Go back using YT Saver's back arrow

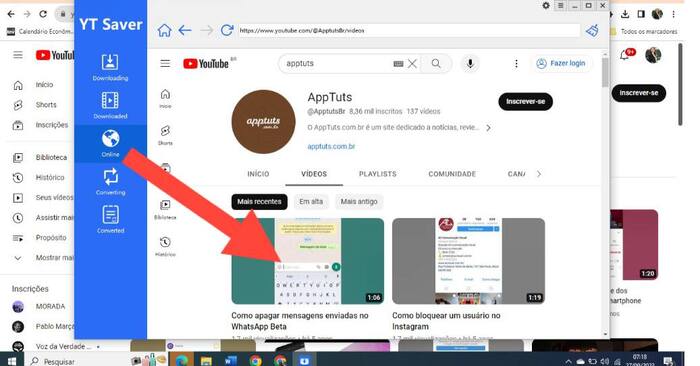(185, 30)
